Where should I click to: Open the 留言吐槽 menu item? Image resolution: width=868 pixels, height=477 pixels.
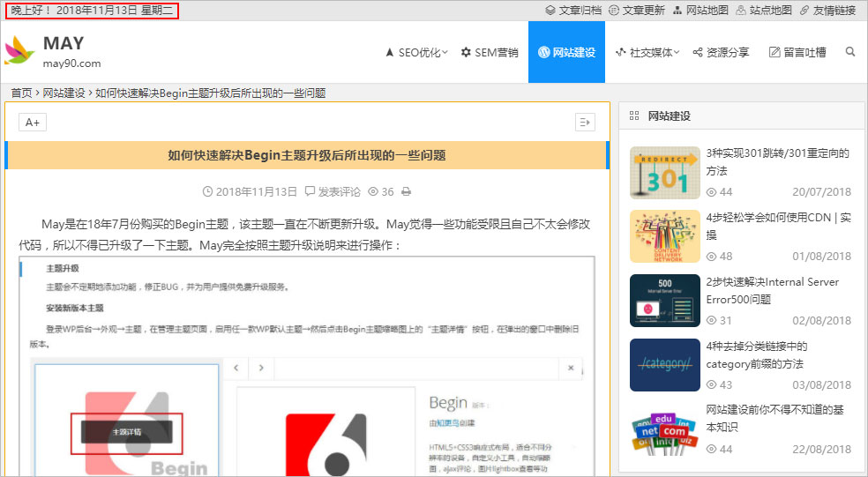click(x=797, y=52)
